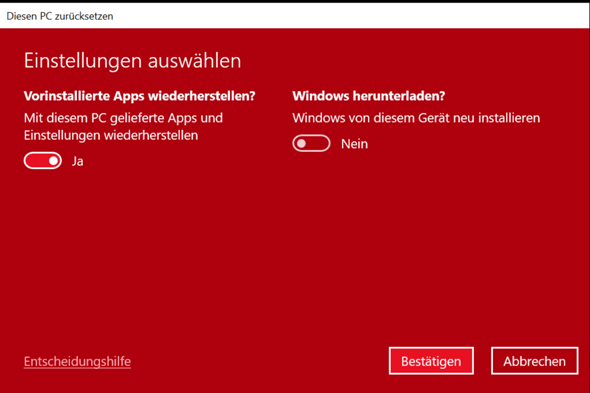Open the Entscheidungshilfe link
590x393 pixels.
[77, 361]
